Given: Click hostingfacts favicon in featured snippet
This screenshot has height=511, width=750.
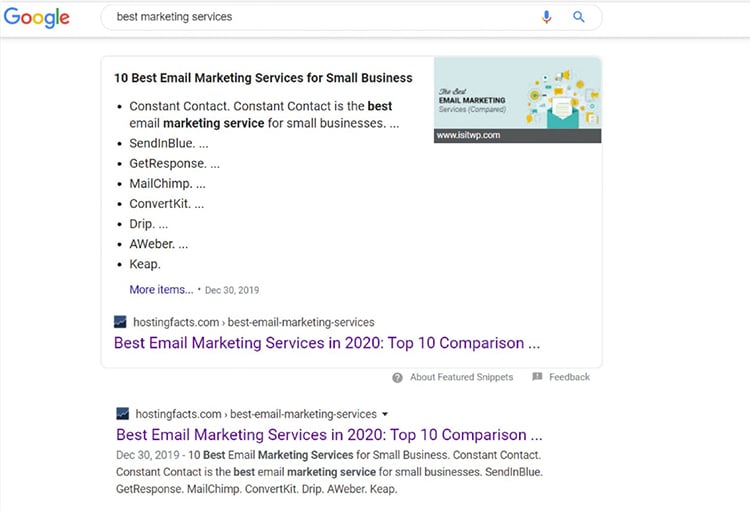Looking at the screenshot, I should pyautogui.click(x=121, y=322).
